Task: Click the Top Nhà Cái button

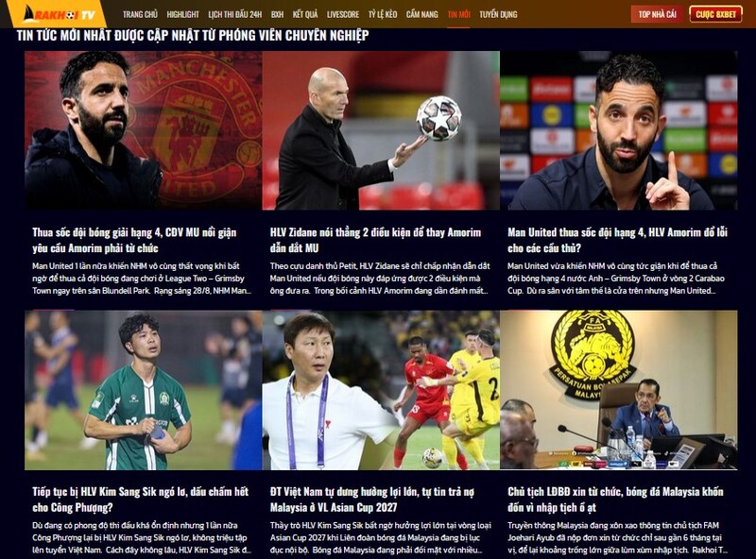Action: (657, 14)
